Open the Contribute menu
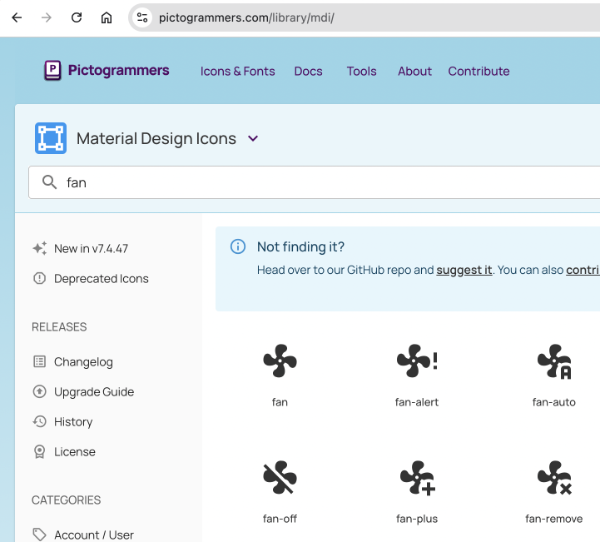The width and height of the screenshot is (600, 542). 479,71
